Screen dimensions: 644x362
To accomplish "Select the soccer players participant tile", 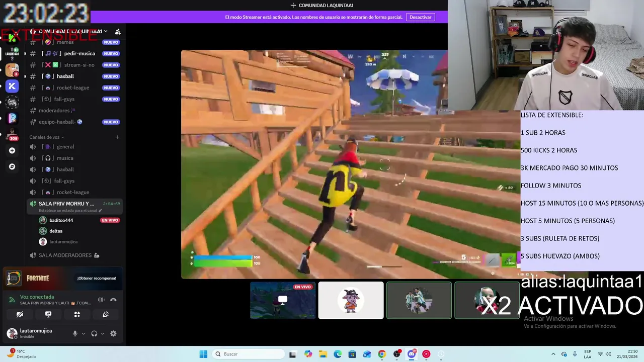I will (x=419, y=300).
